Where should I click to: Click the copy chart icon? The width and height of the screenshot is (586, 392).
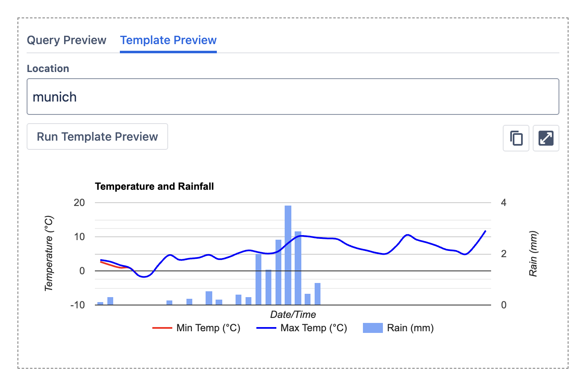516,138
